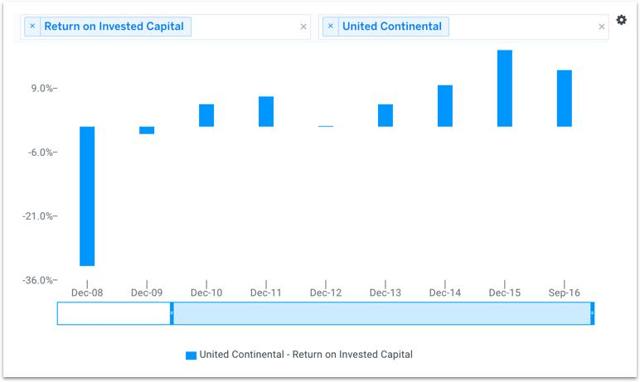Click the Dec-11 bar
The image size is (640, 382).
coord(266,111)
